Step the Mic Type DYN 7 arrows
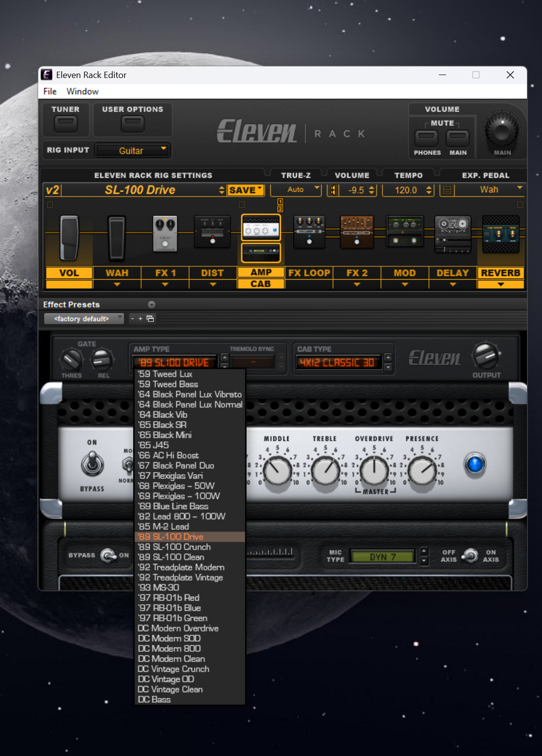The height and width of the screenshot is (756, 542). click(424, 556)
